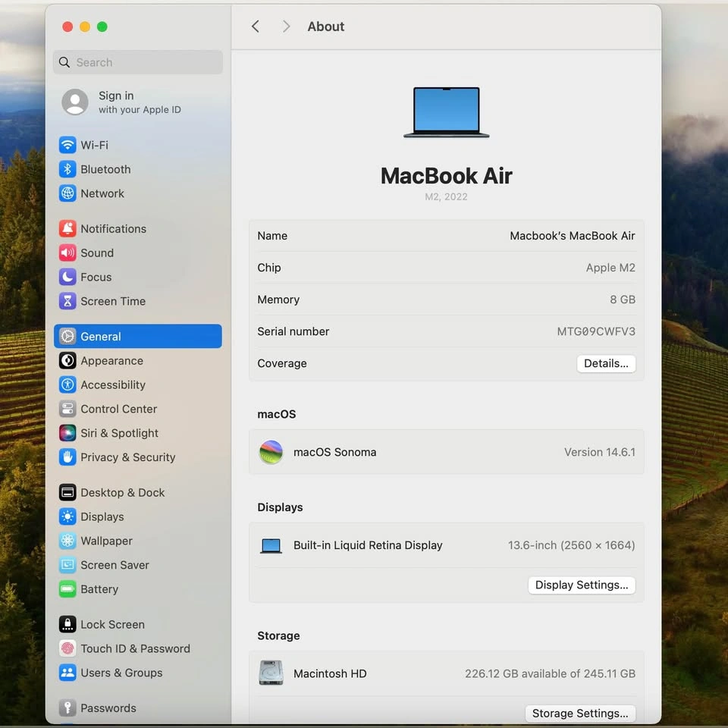Click the computer name Macbook's MacBook Air

point(572,236)
